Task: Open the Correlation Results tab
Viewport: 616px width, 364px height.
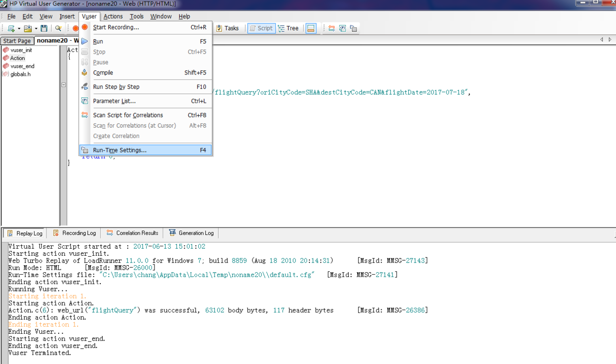Action: click(132, 233)
